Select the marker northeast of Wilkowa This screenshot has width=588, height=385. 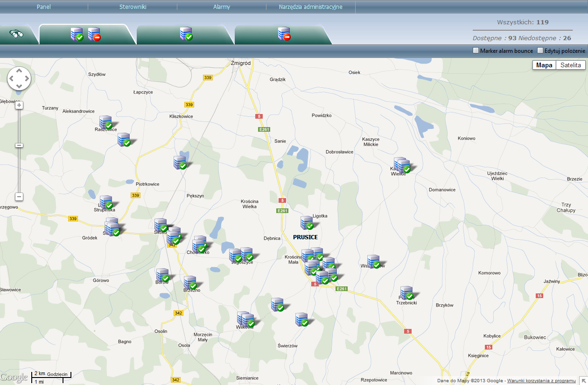point(278,305)
